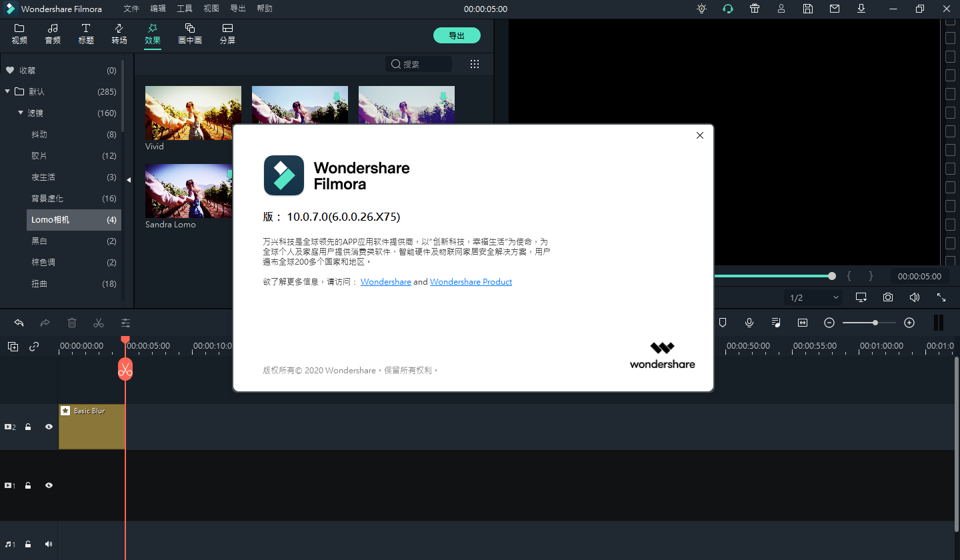The image size is (960, 560).
Task: Open the 视图 menu
Action: (211, 9)
